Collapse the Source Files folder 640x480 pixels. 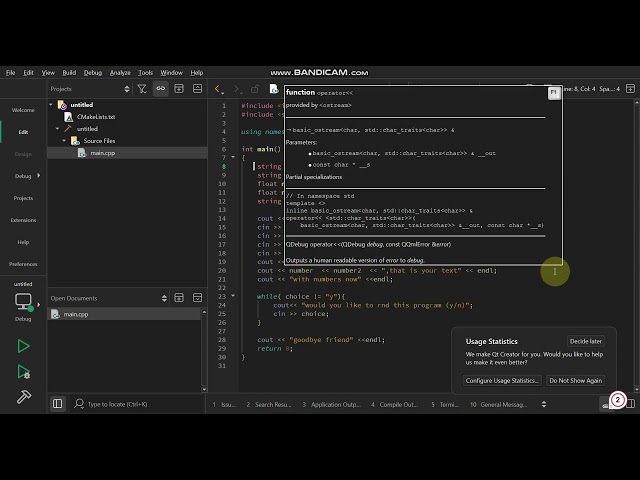pyautogui.click(x=64, y=141)
